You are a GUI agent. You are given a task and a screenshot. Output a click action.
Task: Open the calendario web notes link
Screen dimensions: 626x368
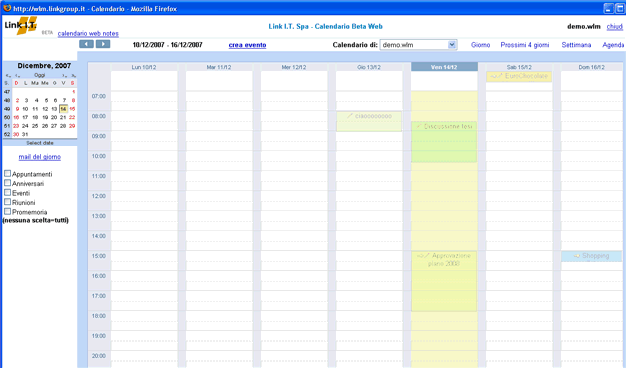click(88, 34)
